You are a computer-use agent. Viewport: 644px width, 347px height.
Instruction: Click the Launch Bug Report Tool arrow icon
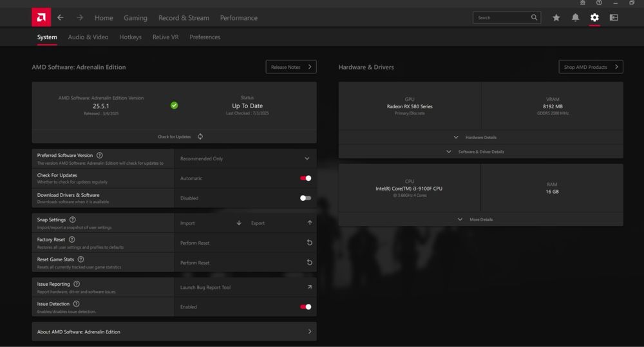click(x=309, y=287)
